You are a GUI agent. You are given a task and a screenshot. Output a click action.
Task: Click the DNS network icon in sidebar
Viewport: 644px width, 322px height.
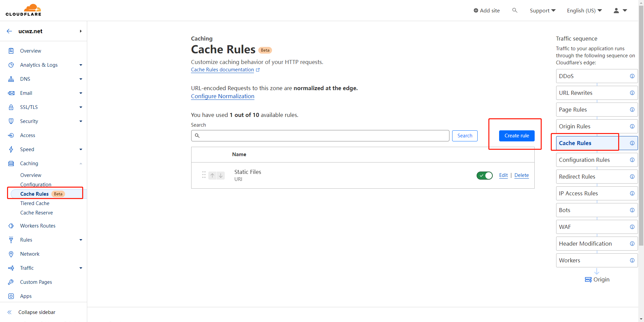(11, 79)
